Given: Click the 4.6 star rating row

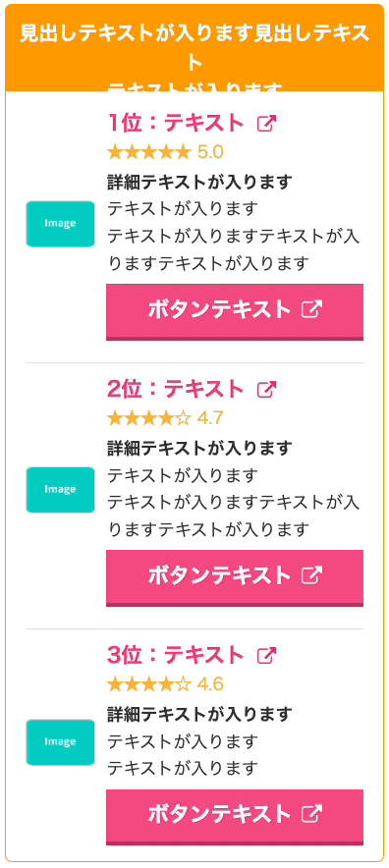Looking at the screenshot, I should (165, 684).
